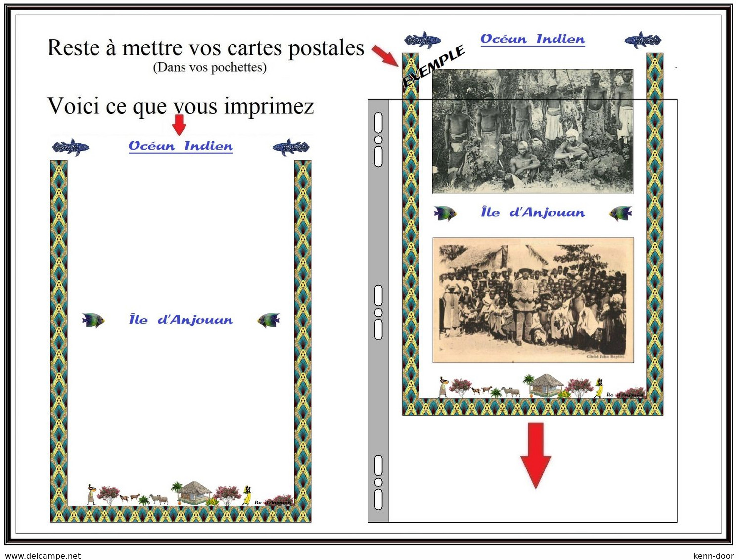The image size is (739, 560).
Task: Click the 'Voici ce que vous imprimez' heading
Action: click(181, 106)
